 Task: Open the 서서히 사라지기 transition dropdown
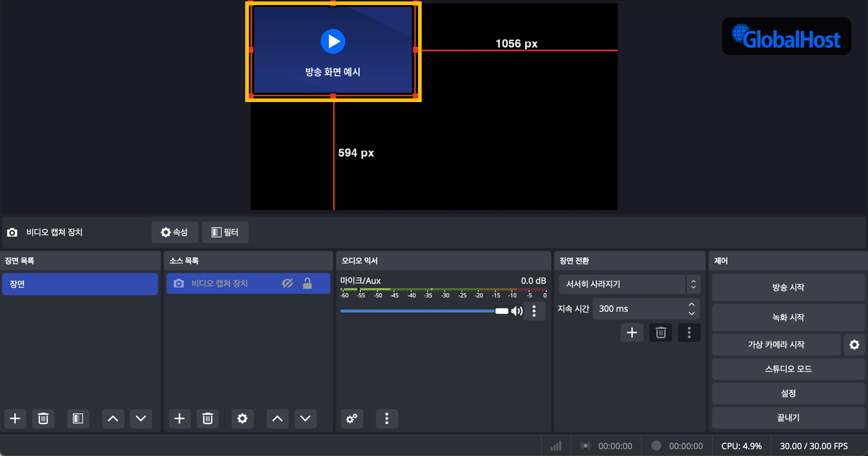pos(629,284)
